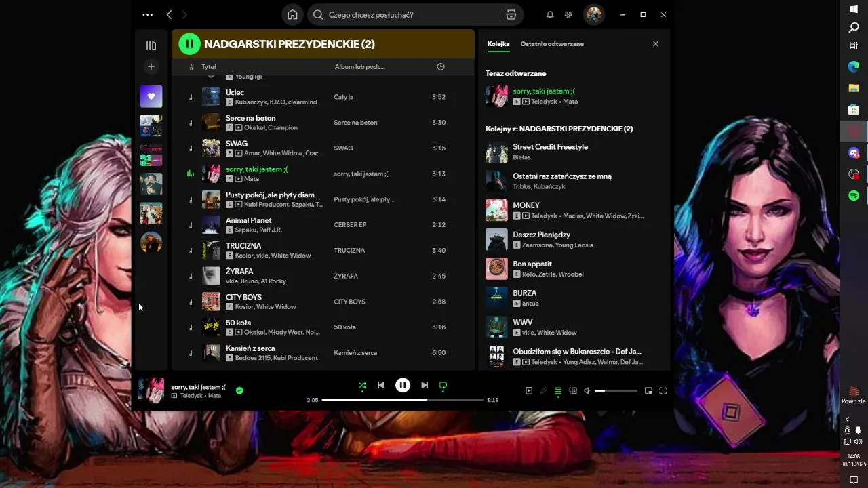Select track 'CITY BOYS' title in playlist
Screen dimensions: 868x488
[243, 297]
